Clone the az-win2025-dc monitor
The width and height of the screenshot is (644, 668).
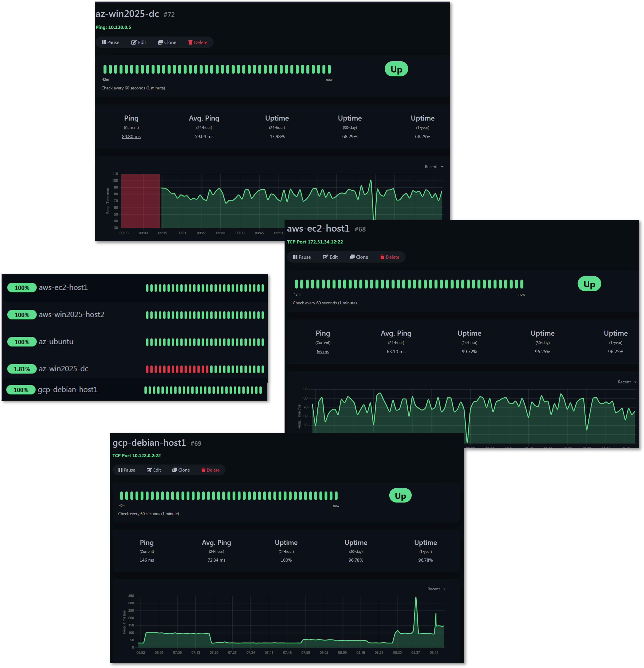[x=167, y=42]
